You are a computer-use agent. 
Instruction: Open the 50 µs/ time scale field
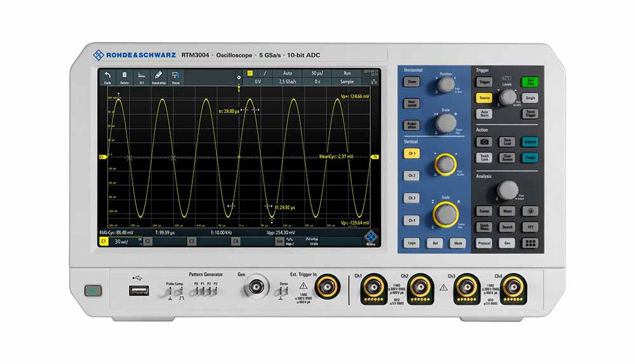coord(316,74)
